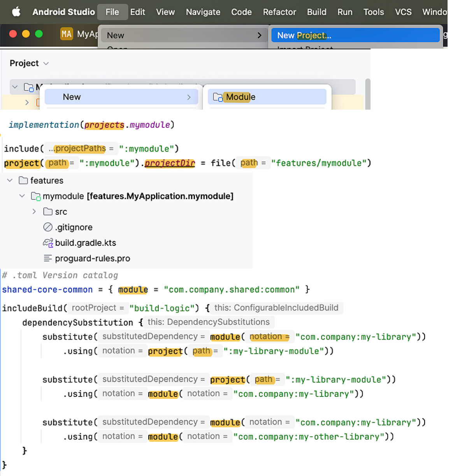
Task: Click the .gitignore ignored-file icon
Action: (47, 227)
